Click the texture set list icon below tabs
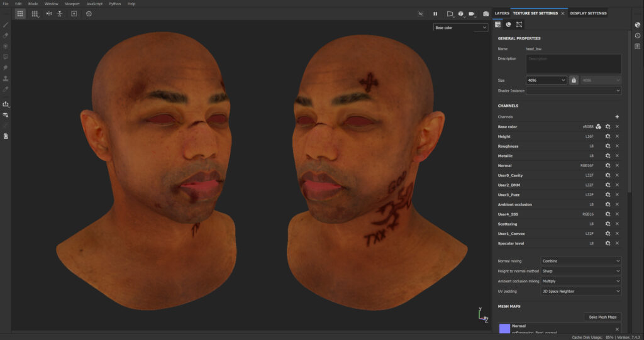The width and height of the screenshot is (644, 340). pyautogui.click(x=498, y=25)
